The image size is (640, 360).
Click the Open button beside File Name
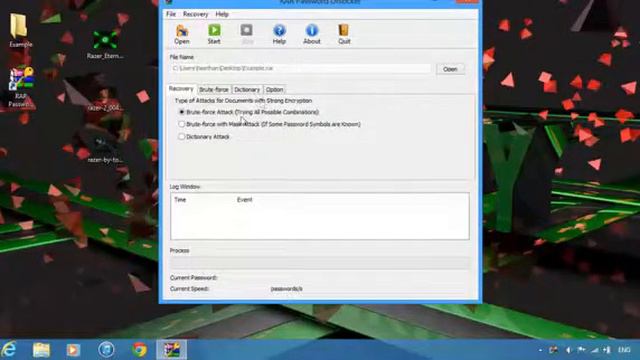point(450,69)
